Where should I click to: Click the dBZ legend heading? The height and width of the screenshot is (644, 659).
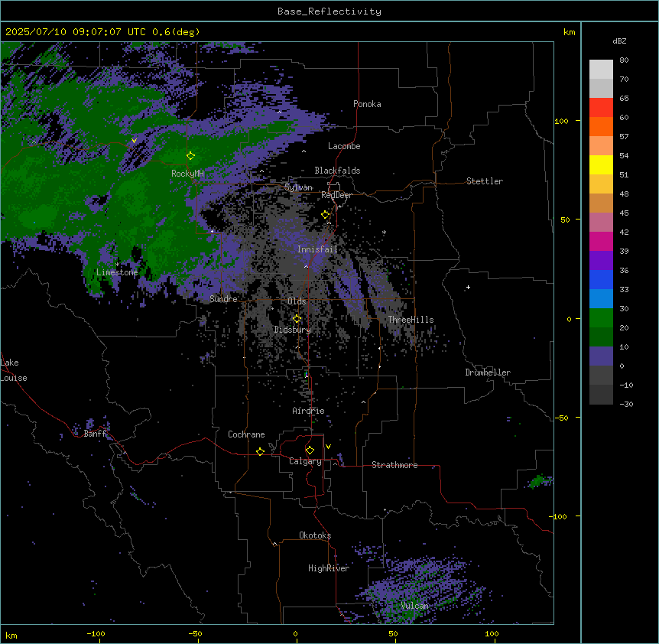[619, 41]
